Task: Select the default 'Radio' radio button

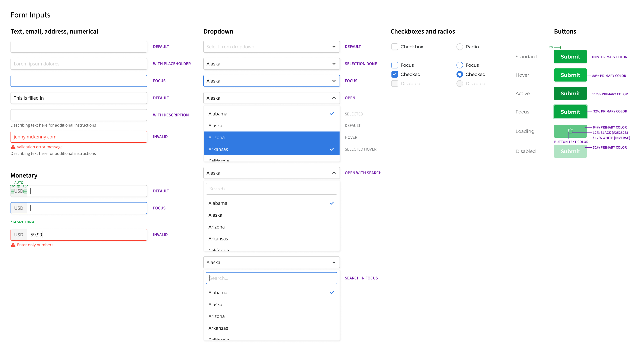Action: click(460, 47)
